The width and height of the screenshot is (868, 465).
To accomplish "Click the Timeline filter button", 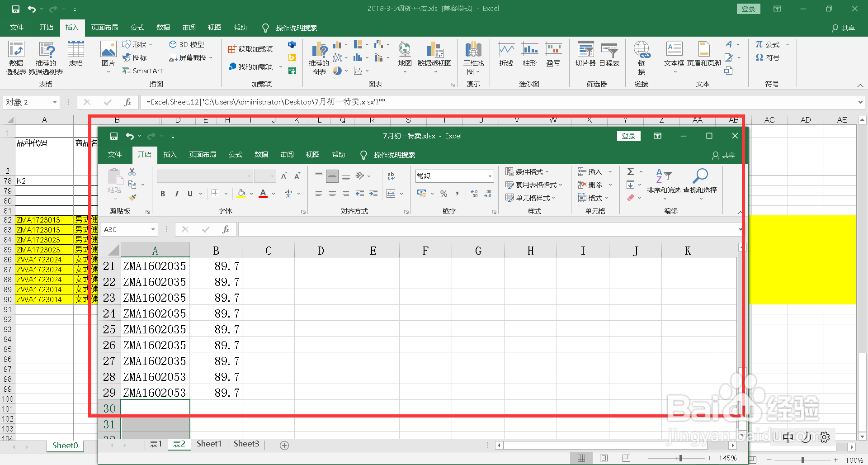I will pos(609,54).
